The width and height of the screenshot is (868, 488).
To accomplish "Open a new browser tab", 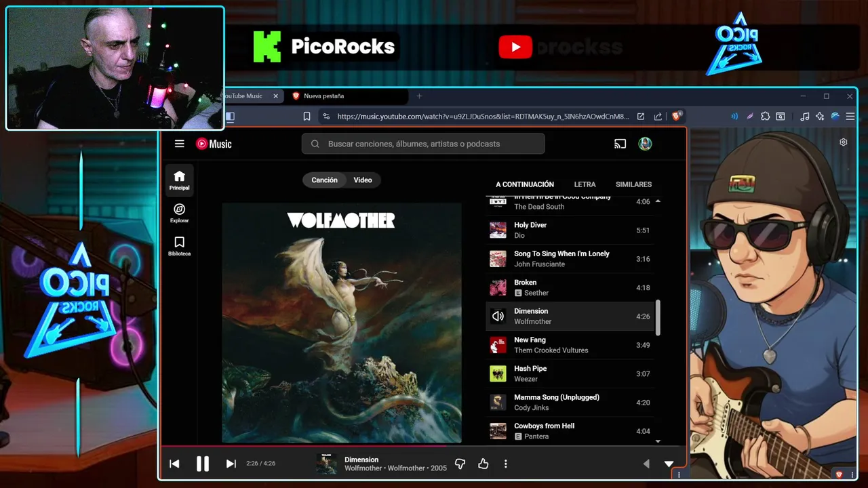I will [419, 96].
